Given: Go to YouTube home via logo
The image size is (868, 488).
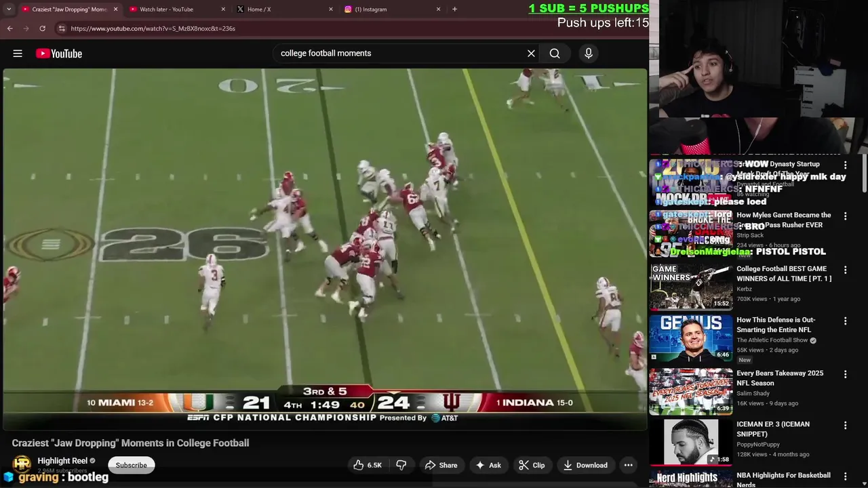Looking at the screenshot, I should coord(59,54).
